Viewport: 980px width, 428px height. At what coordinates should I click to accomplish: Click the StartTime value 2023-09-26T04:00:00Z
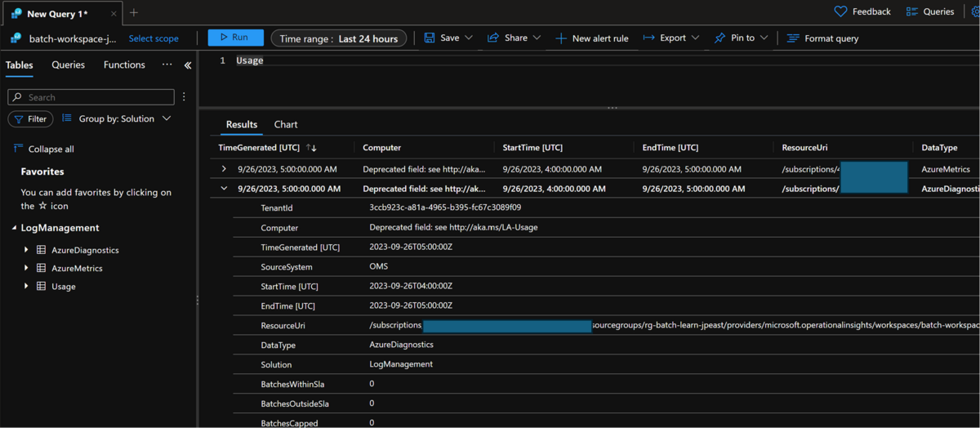tap(411, 286)
